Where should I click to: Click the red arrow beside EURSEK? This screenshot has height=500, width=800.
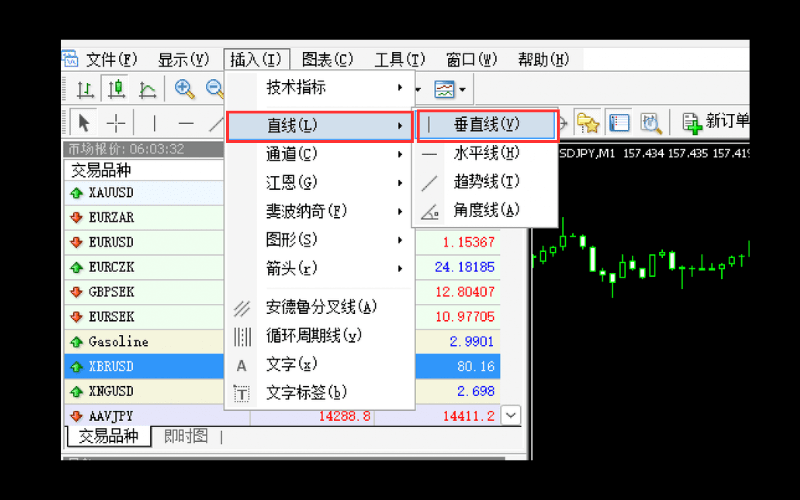[x=77, y=317]
